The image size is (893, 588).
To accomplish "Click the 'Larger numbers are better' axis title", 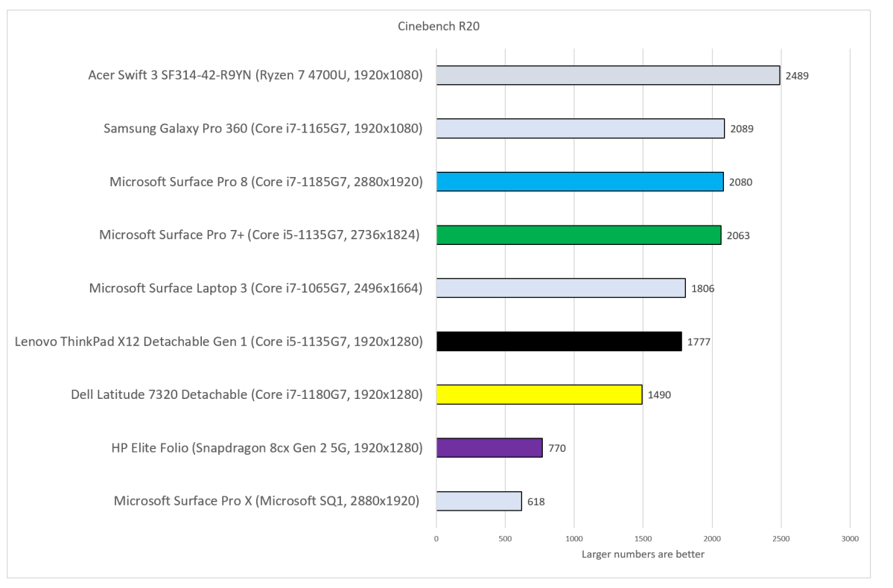I will [x=643, y=554].
